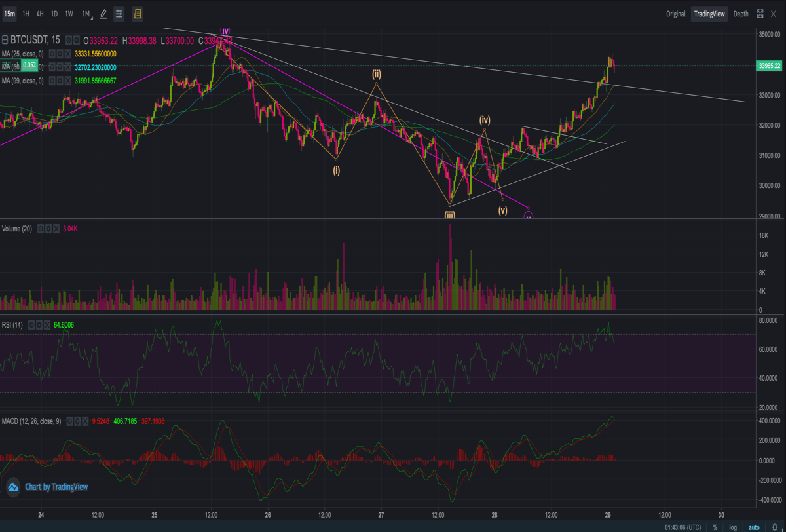Hide the MA 25 indicator
The height and width of the screenshot is (532, 786).
coord(52,54)
